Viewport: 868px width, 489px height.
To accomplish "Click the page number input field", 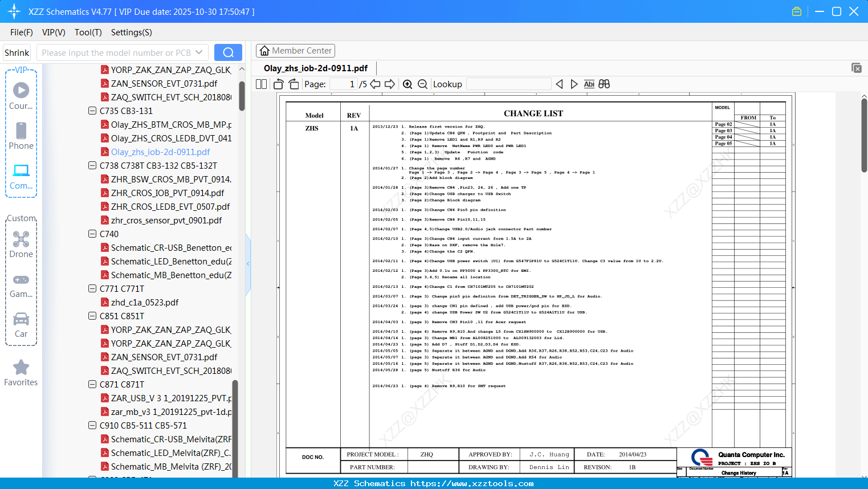I will coord(343,84).
